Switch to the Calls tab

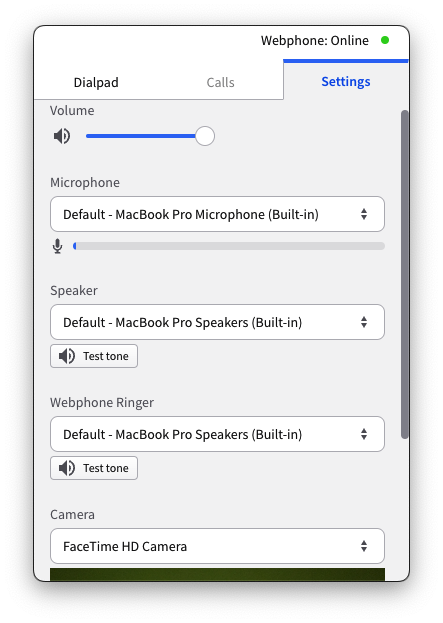pyautogui.click(x=221, y=82)
